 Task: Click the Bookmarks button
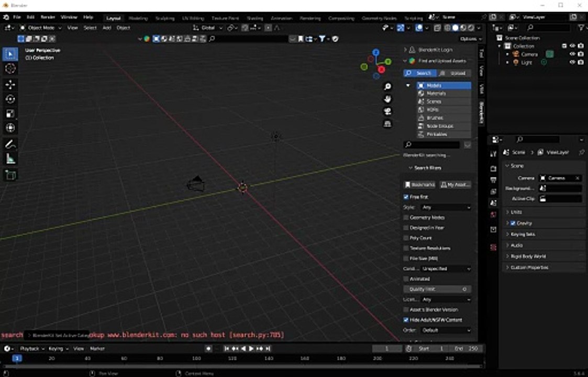(x=419, y=185)
